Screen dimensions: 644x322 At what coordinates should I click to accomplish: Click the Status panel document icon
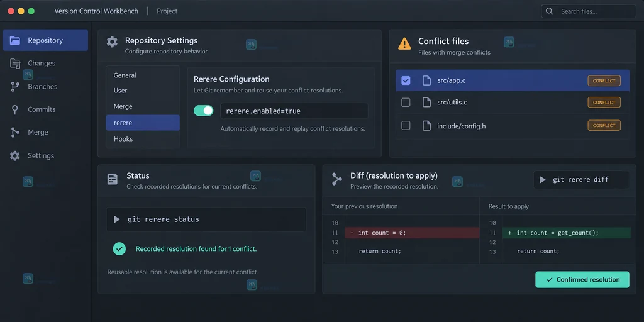click(x=113, y=179)
